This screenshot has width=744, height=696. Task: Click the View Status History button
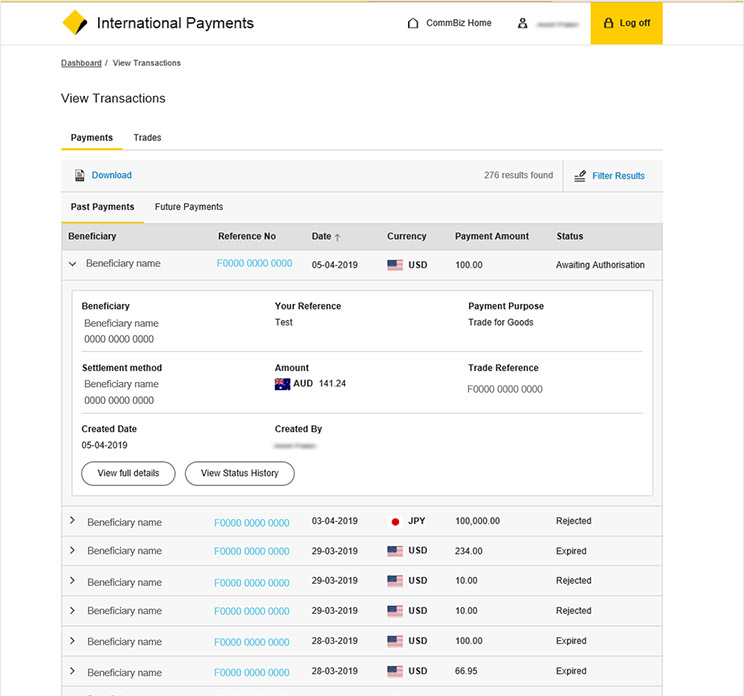click(x=240, y=473)
